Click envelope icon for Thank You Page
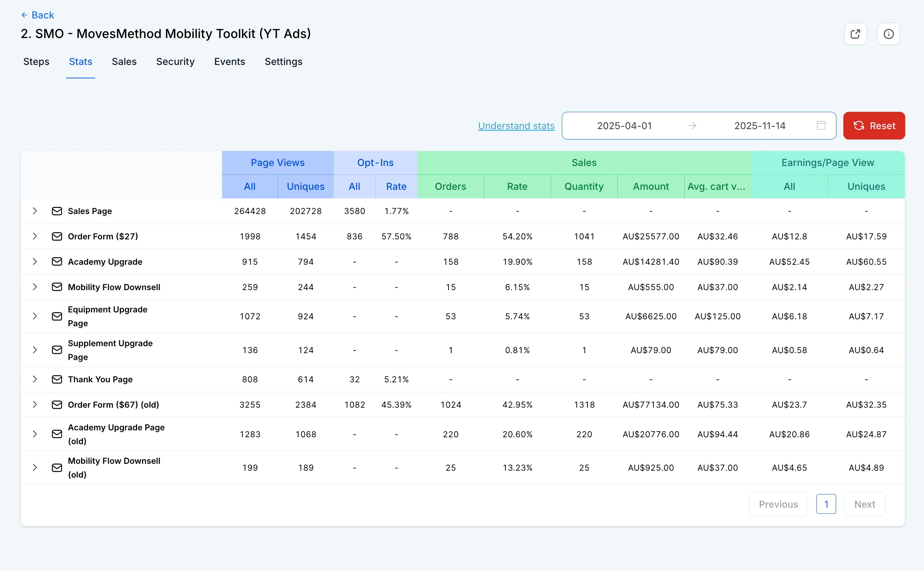Image resolution: width=924 pixels, height=571 pixels. (57, 379)
